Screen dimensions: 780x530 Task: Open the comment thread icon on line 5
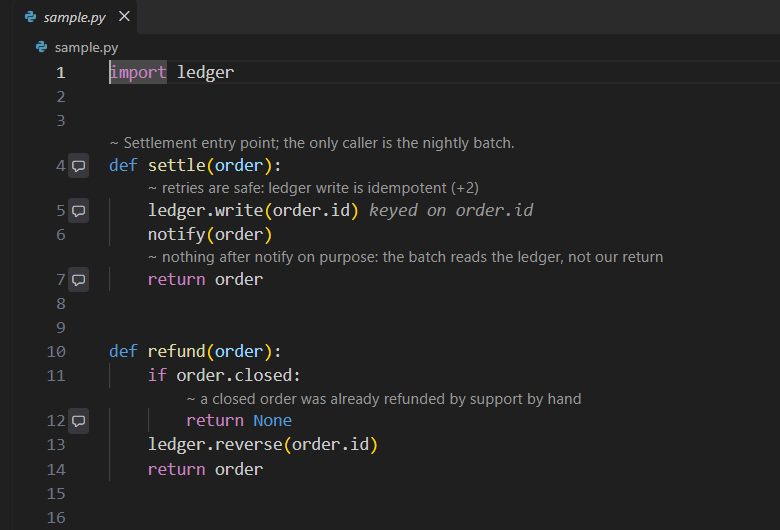pos(79,211)
